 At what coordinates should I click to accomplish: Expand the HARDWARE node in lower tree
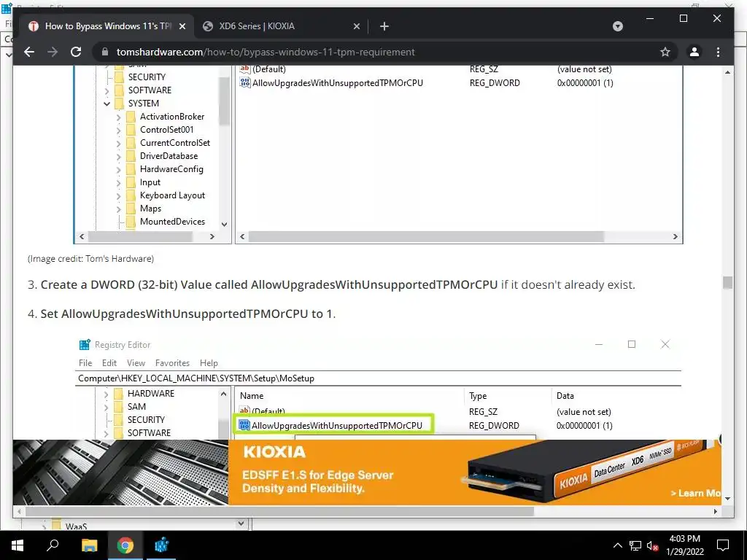coord(106,394)
